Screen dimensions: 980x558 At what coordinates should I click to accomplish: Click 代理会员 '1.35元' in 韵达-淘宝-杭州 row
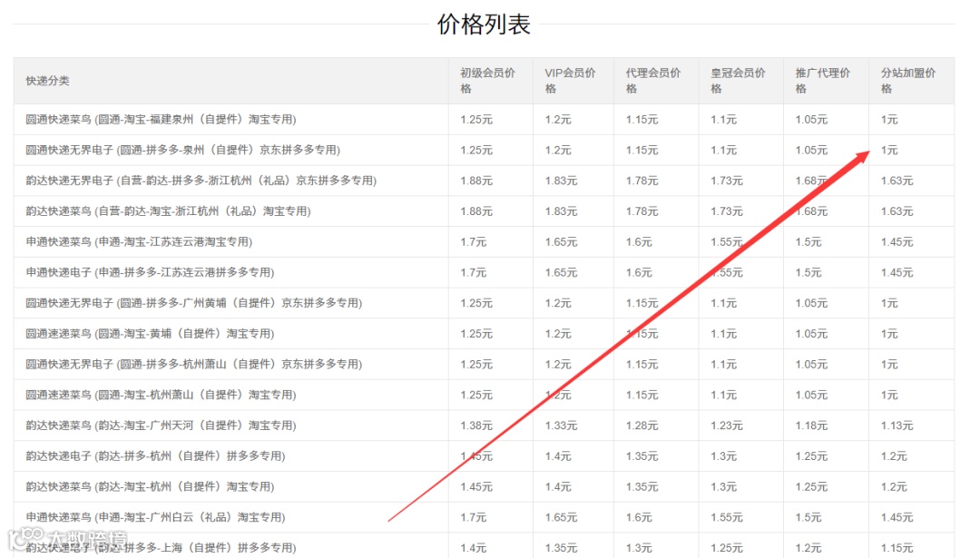pos(642,486)
